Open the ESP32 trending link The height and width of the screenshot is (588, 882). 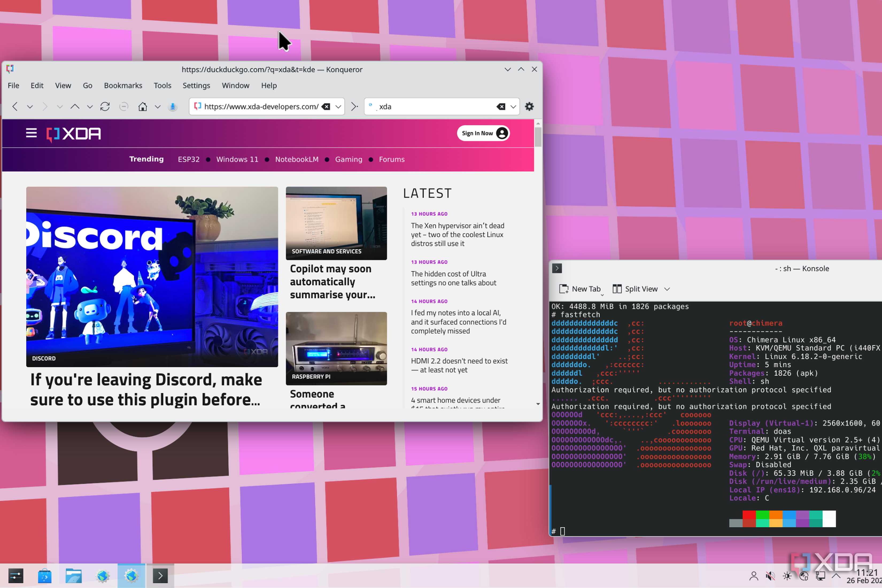[x=189, y=159]
